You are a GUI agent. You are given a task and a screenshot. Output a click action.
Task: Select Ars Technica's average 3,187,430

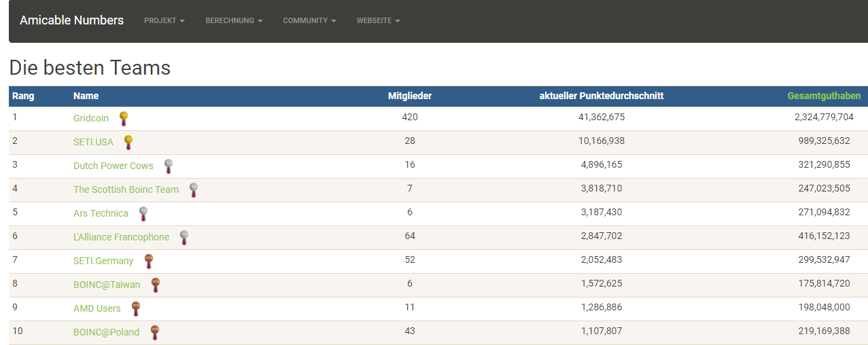pos(602,212)
